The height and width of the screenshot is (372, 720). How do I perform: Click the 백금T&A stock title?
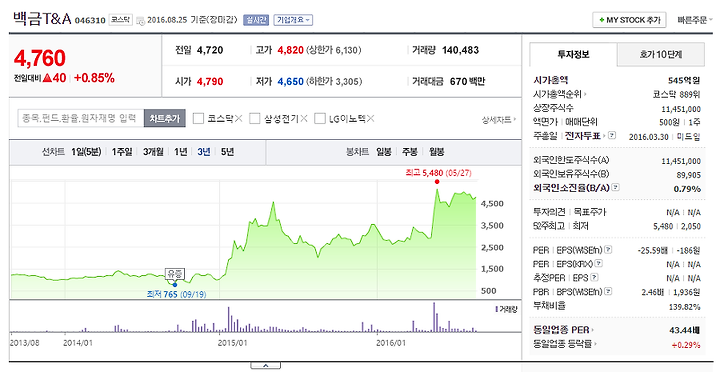(42, 19)
